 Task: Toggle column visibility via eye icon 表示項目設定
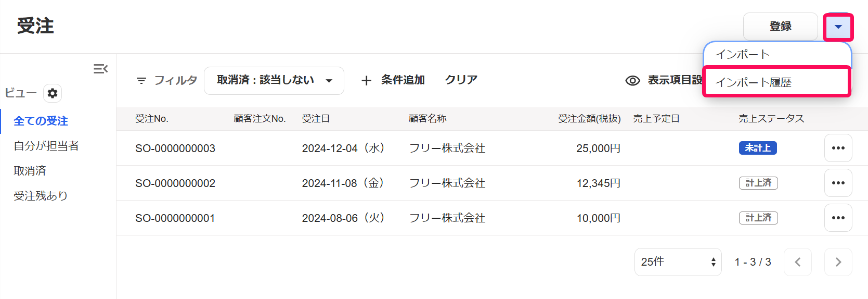(x=632, y=81)
